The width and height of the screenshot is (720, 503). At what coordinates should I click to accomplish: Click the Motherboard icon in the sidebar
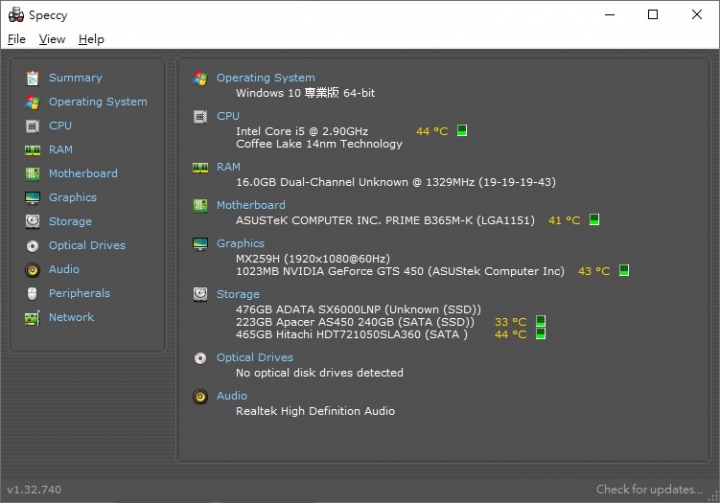32,174
